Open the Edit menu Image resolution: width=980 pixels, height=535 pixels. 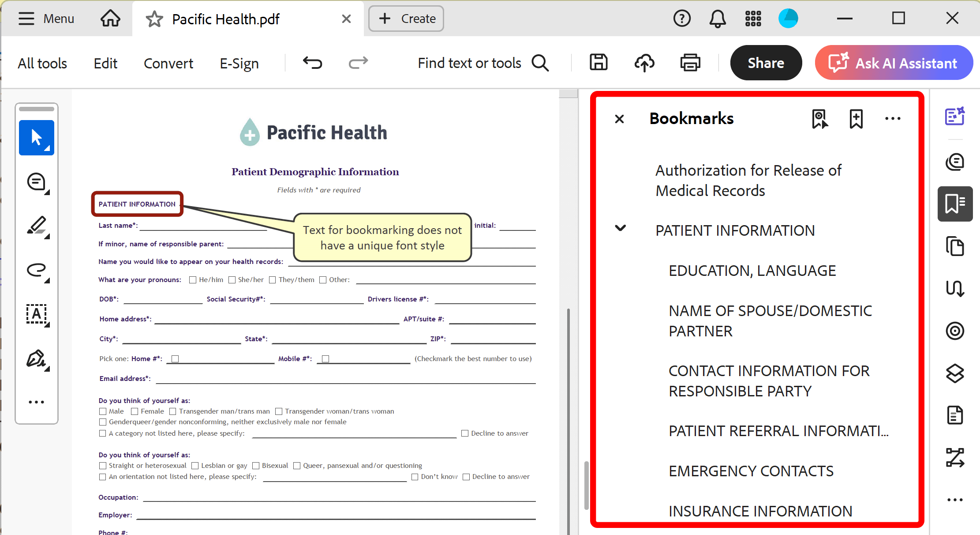[x=105, y=63]
